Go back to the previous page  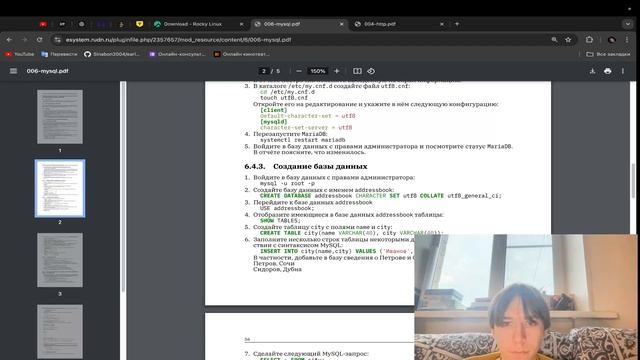click(x=9, y=40)
